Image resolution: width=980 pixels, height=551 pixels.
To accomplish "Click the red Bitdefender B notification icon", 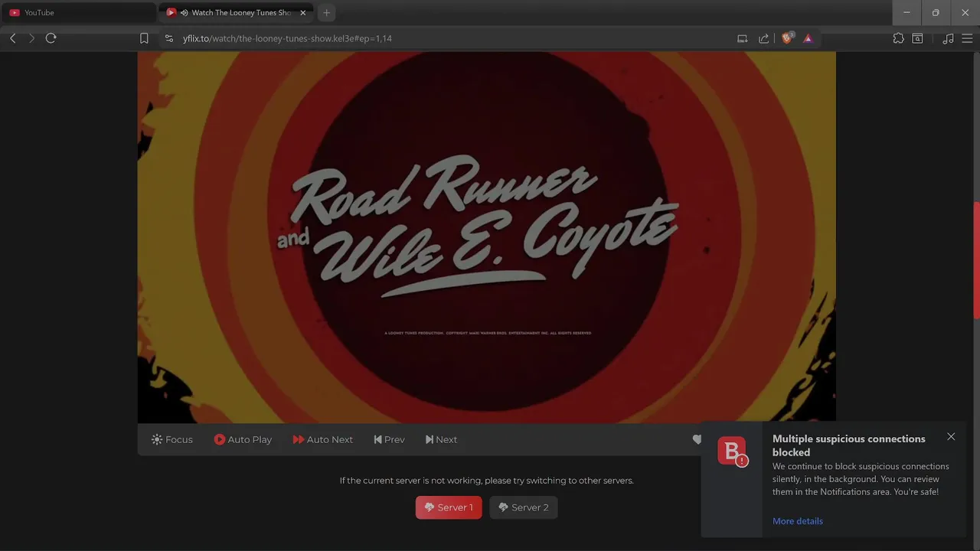I will [732, 451].
